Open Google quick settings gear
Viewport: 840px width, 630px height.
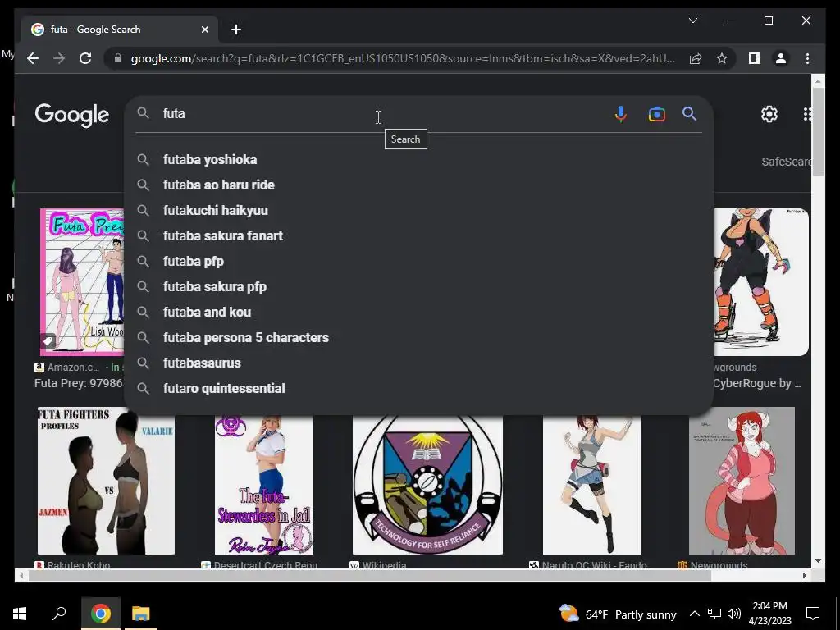pos(769,114)
